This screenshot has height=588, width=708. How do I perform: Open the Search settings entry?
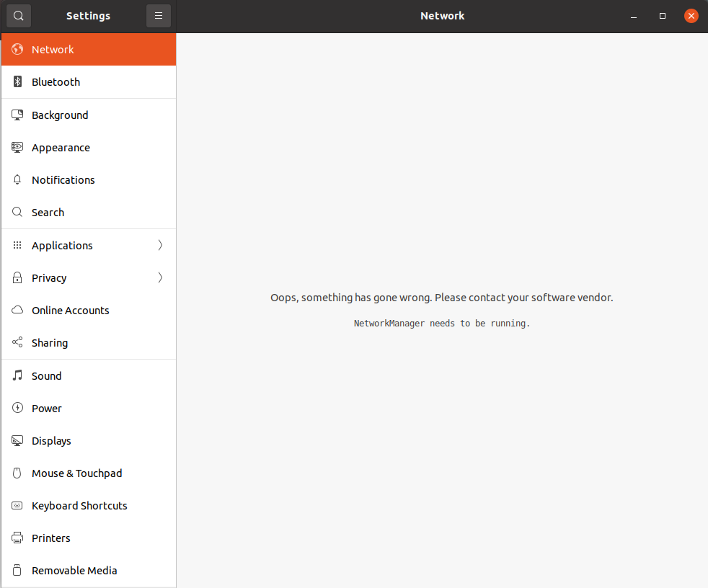coord(89,212)
